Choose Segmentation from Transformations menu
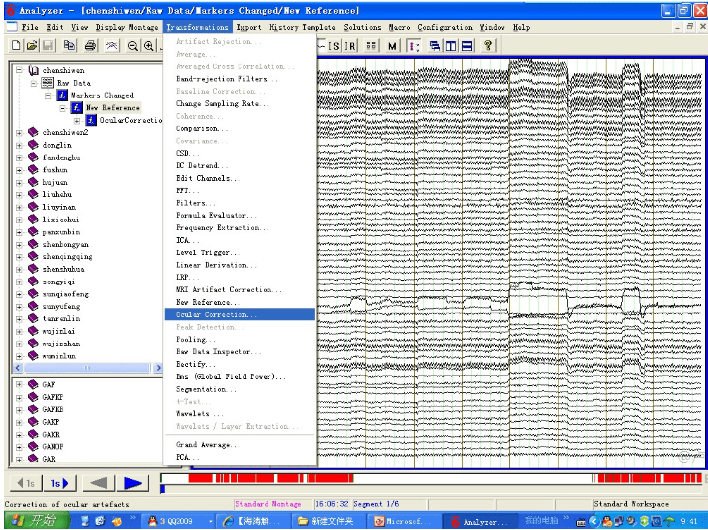708x530 pixels. [x=240, y=389]
